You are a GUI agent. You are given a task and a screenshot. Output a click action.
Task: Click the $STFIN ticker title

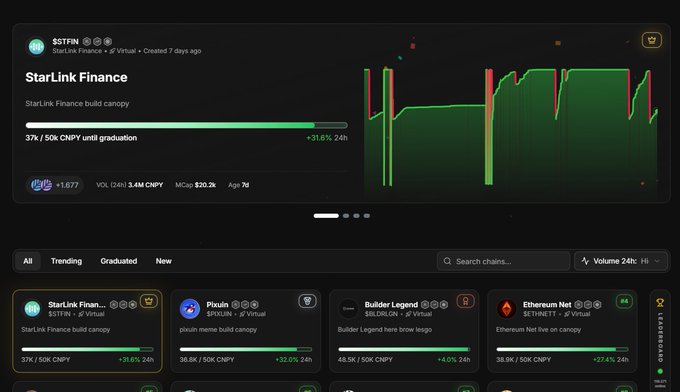[65, 42]
